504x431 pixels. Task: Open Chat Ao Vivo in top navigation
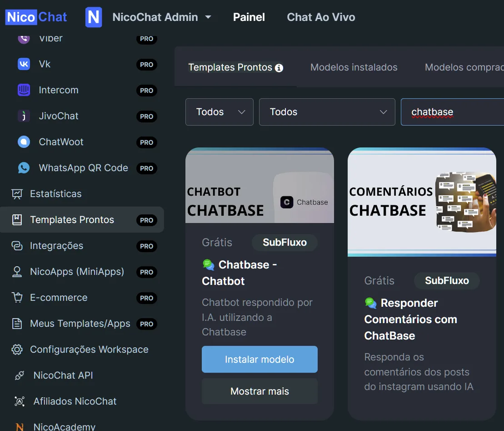click(321, 17)
